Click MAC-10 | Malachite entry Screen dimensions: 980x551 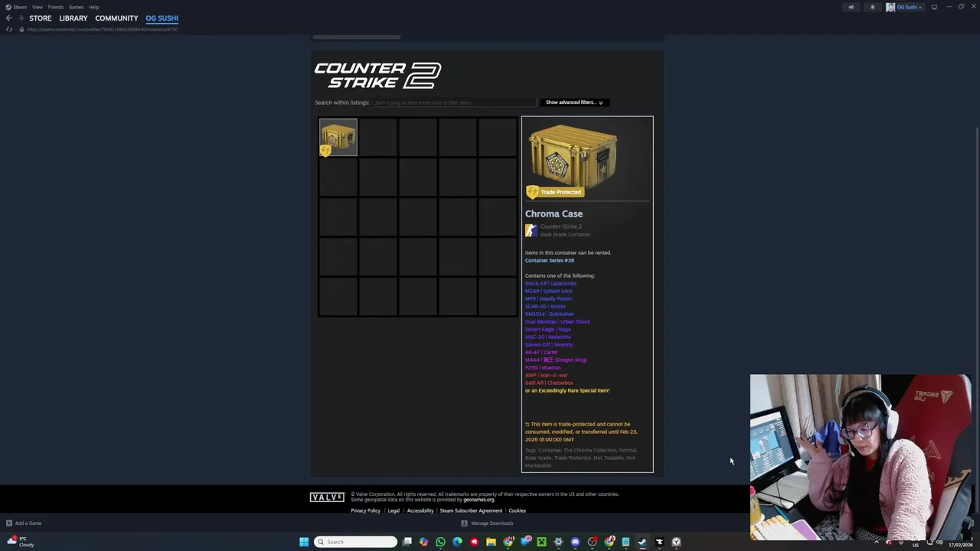(x=548, y=337)
